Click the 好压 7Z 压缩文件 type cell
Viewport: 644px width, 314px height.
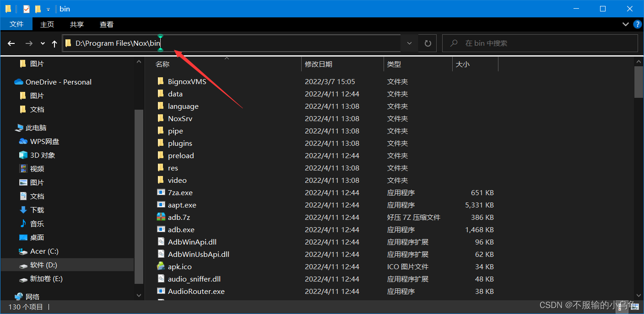coord(414,218)
